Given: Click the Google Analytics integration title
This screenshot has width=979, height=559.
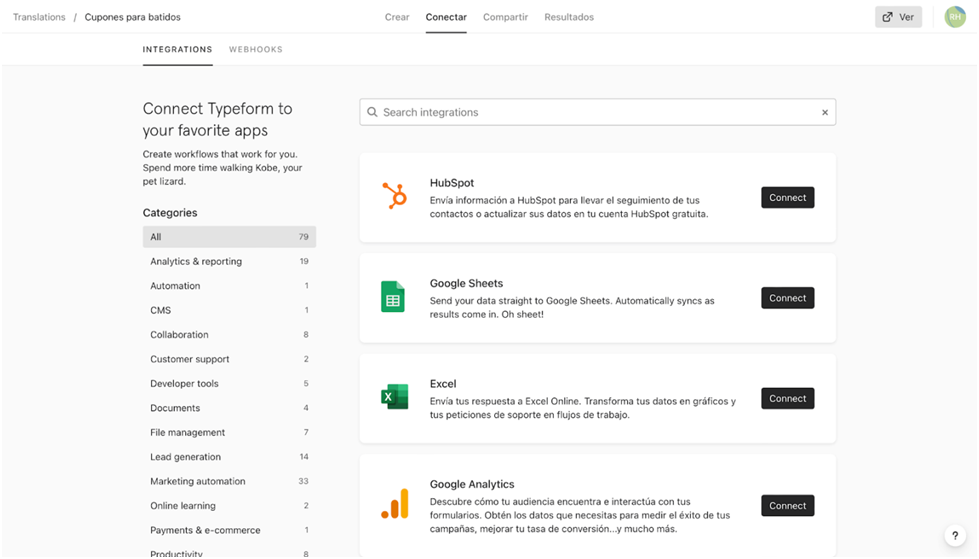Looking at the screenshot, I should [x=472, y=484].
